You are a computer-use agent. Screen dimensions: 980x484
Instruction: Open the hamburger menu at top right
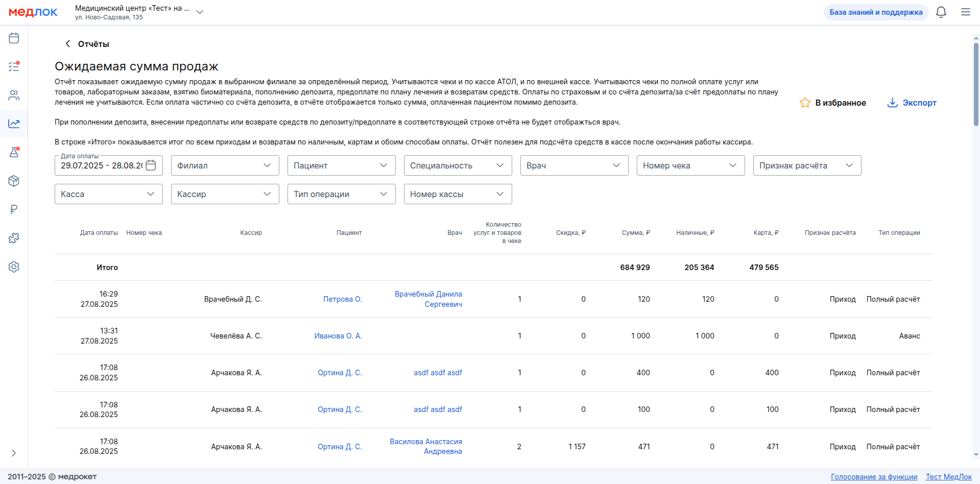966,12
